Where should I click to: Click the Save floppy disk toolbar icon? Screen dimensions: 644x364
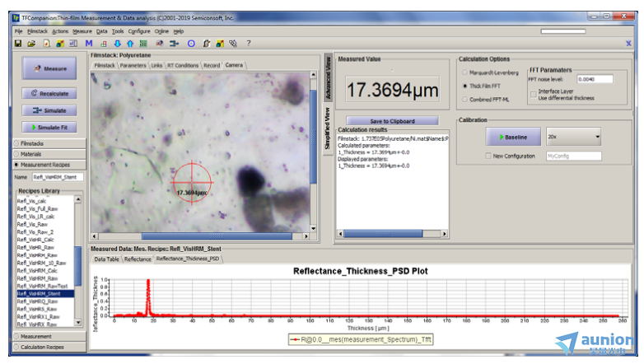pos(18,43)
